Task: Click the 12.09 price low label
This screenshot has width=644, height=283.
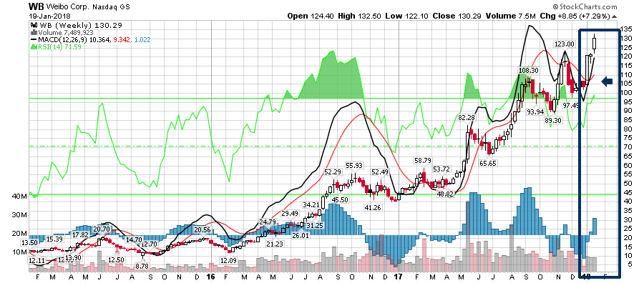Action: pyautogui.click(x=228, y=260)
